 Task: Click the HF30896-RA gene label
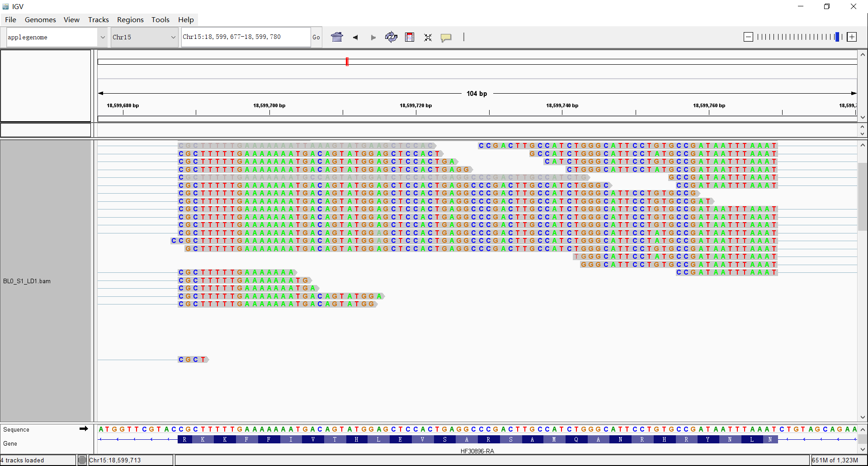(x=477, y=451)
